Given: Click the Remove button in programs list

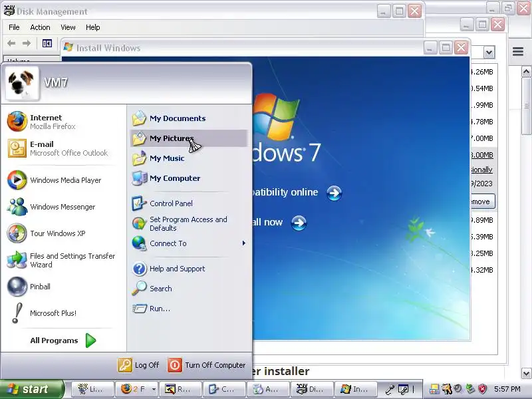Looking at the screenshot, I should point(483,201).
